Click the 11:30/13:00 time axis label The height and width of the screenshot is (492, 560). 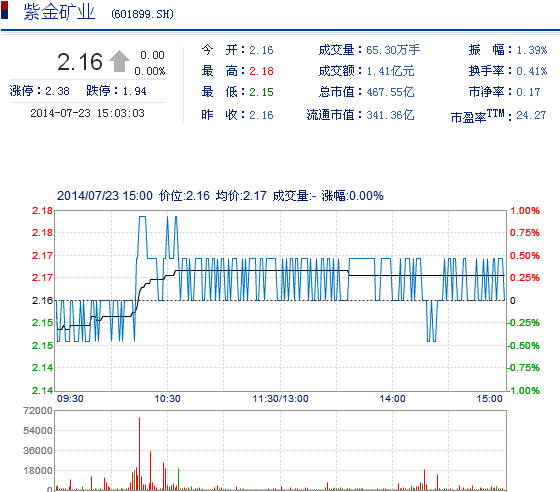point(280,398)
